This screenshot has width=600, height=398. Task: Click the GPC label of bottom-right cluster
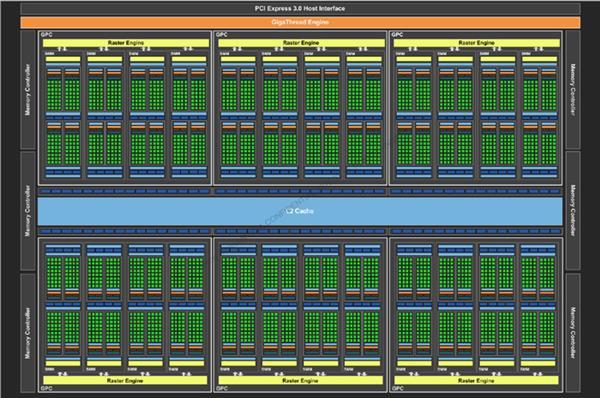[398, 388]
